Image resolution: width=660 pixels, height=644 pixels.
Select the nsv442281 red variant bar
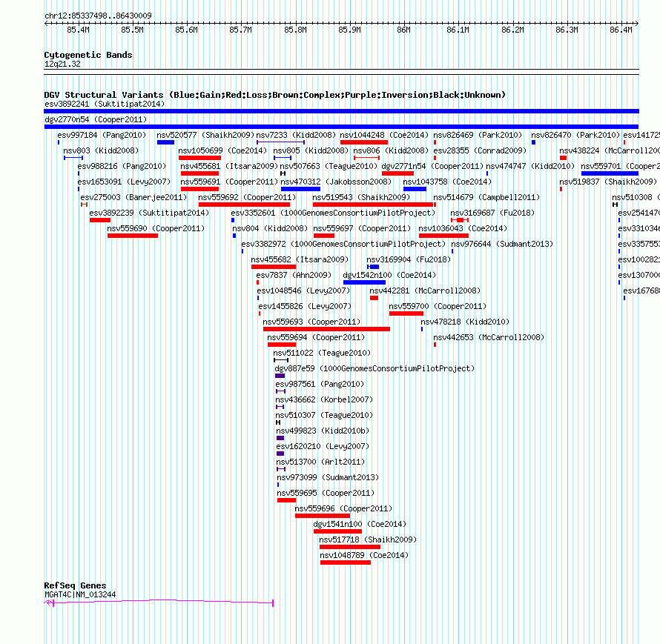click(x=374, y=298)
